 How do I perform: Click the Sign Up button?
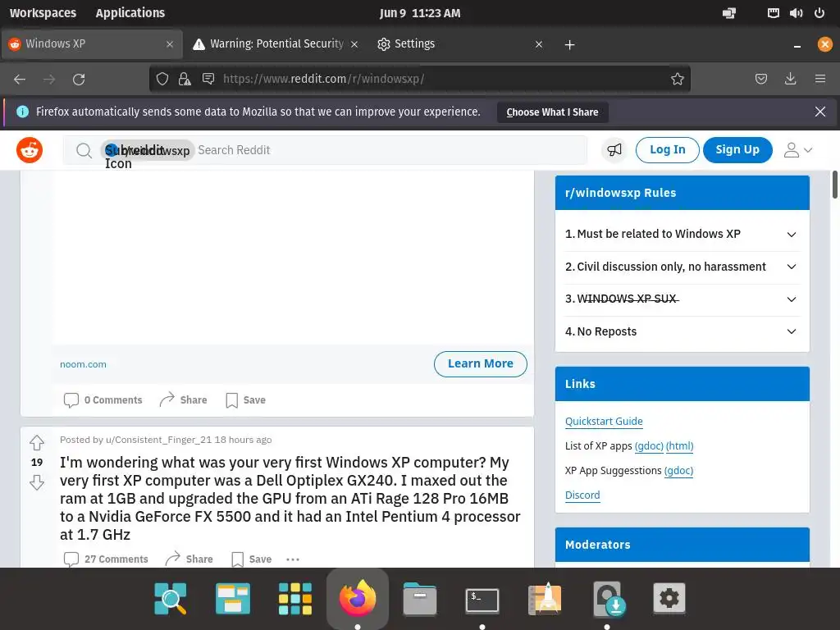pyautogui.click(x=737, y=149)
